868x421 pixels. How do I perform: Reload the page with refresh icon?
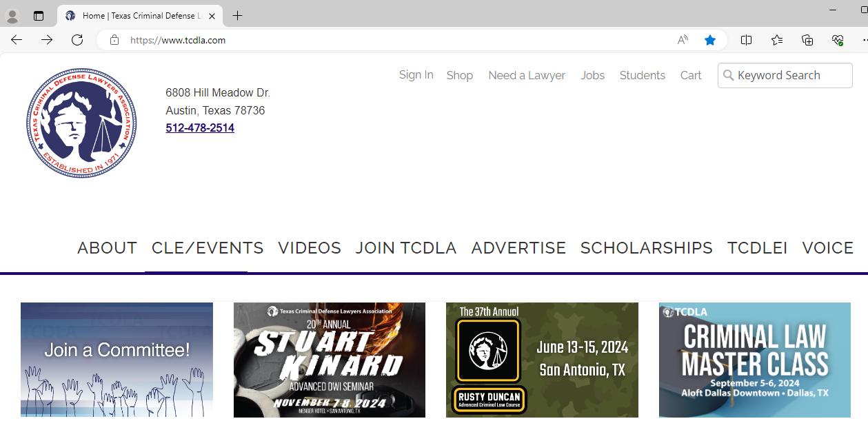point(77,40)
